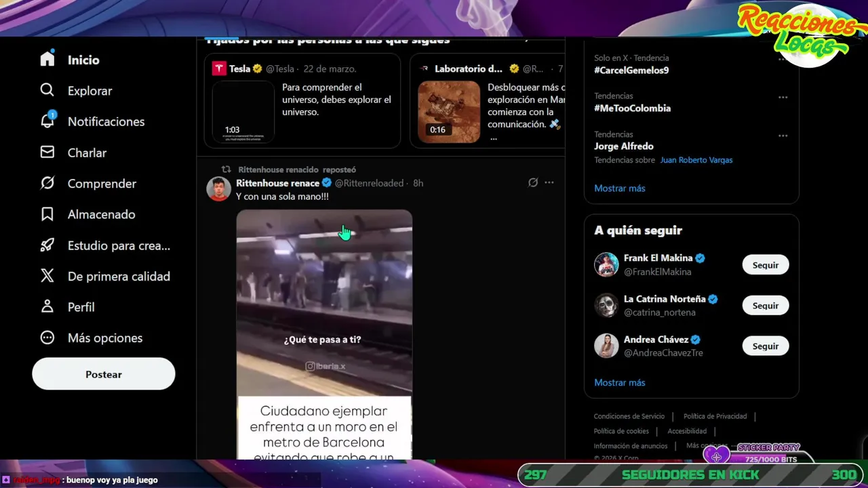Click Frank El Makina avatar
868x488 pixels.
coord(606,264)
